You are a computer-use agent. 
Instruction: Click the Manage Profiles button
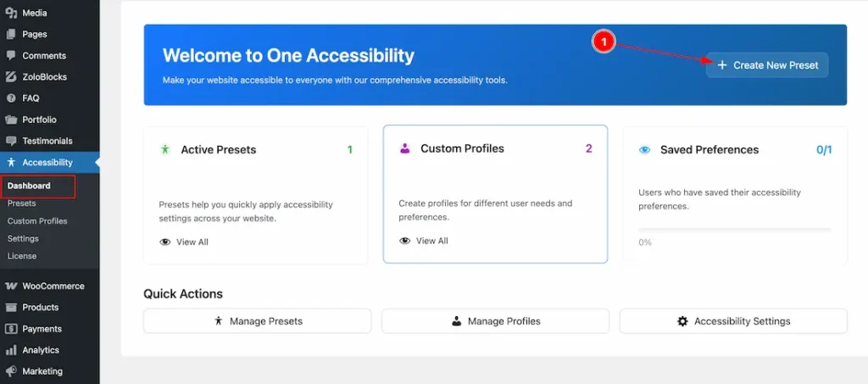pyautogui.click(x=495, y=321)
